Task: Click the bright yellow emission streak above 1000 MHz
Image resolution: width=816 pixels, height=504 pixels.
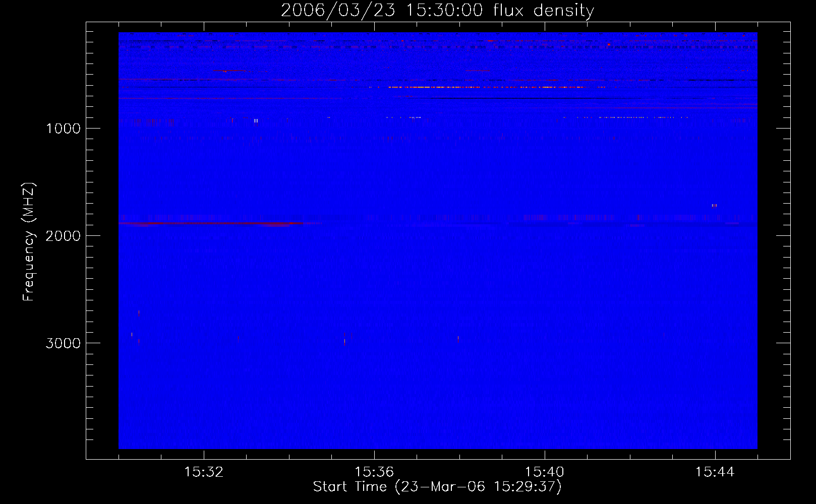Action: 488,87
